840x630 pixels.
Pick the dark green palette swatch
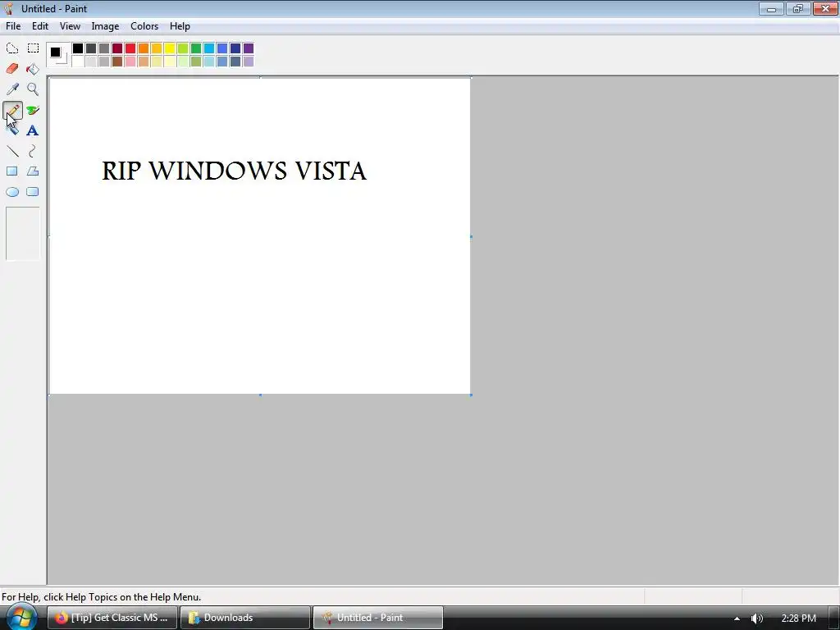tap(196, 48)
